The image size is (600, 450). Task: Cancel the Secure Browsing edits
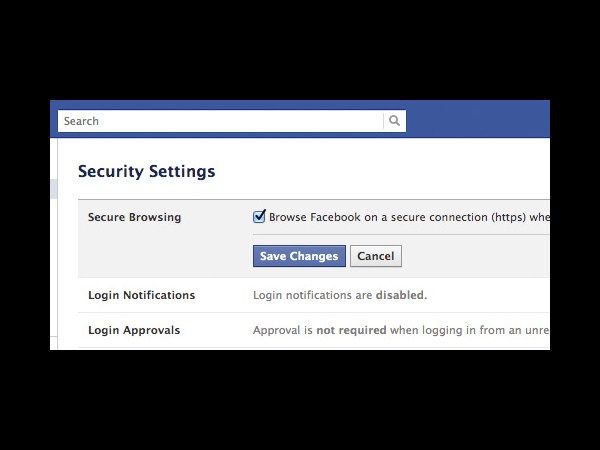point(376,256)
